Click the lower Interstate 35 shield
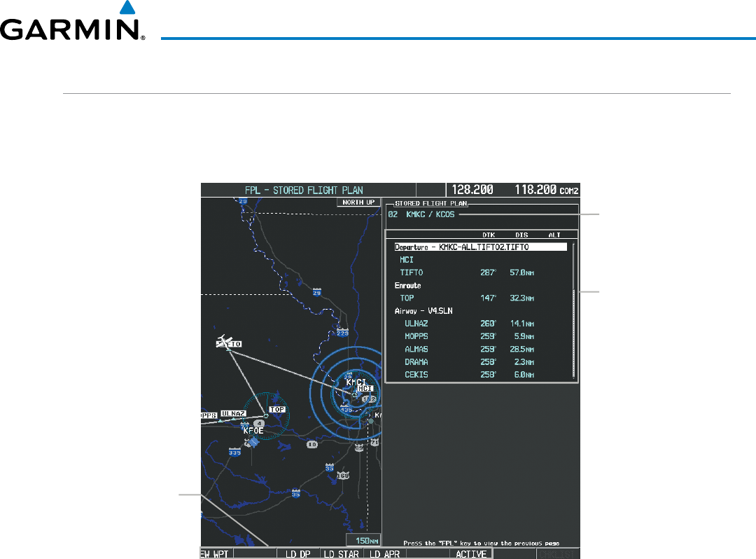 coord(295,493)
